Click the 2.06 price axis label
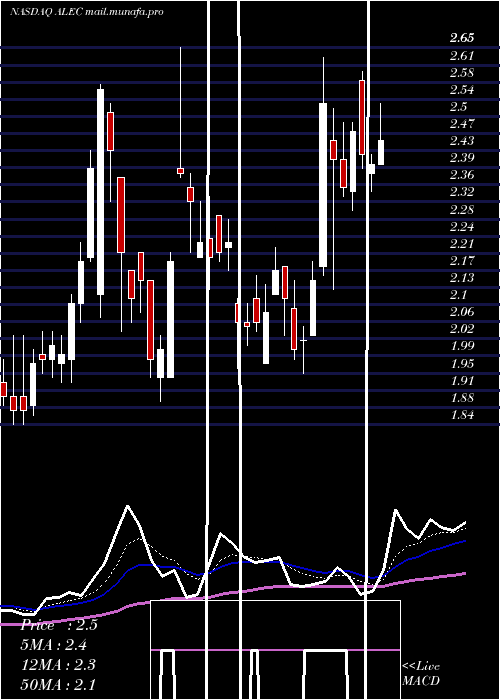The image size is (500, 700). coord(462,311)
